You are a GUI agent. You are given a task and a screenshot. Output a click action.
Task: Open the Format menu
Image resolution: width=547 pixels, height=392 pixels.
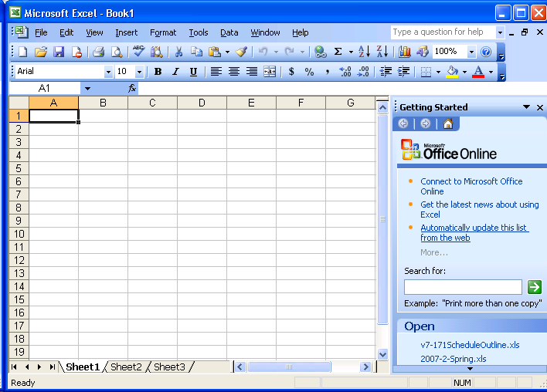(x=163, y=32)
